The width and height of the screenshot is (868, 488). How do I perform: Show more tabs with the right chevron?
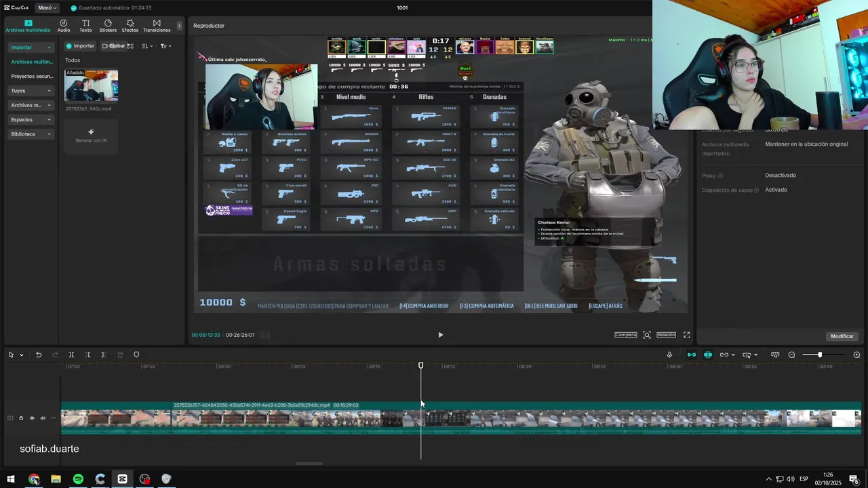[180, 26]
